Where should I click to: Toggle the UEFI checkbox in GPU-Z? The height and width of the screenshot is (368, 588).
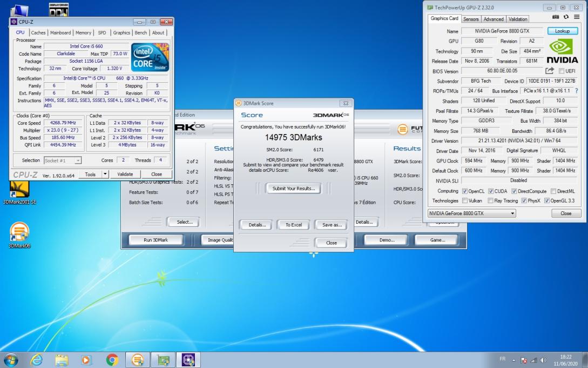pos(562,71)
